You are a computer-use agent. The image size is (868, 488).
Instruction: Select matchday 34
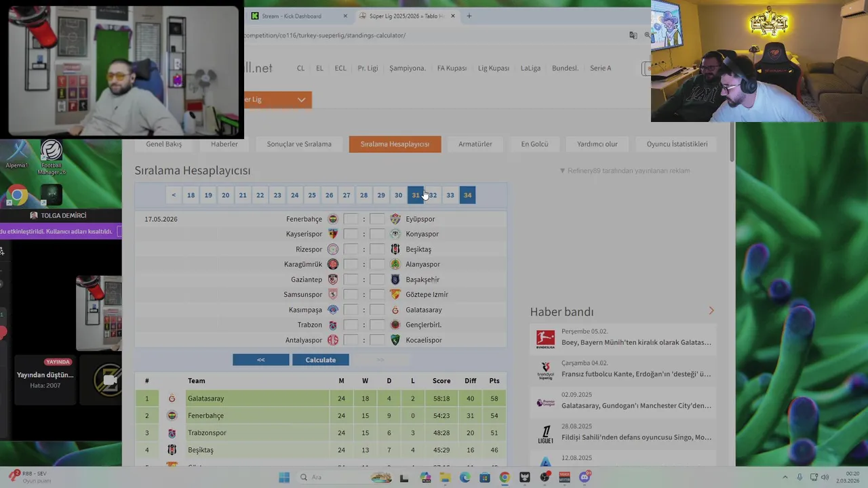click(467, 195)
